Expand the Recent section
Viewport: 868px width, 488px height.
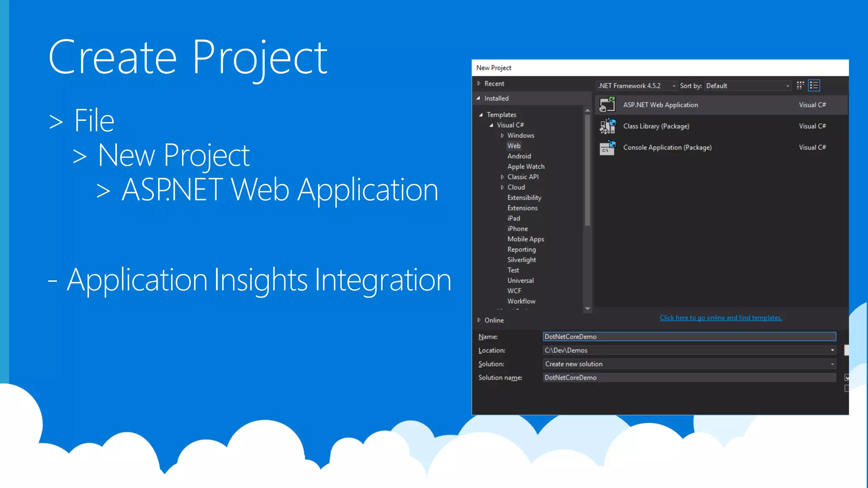[x=479, y=83]
